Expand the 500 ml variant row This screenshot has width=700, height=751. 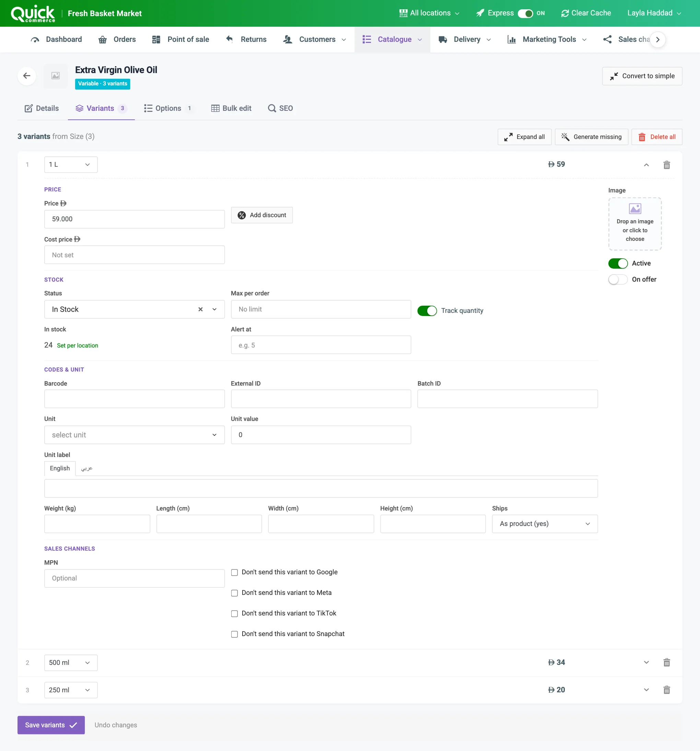coord(646,662)
